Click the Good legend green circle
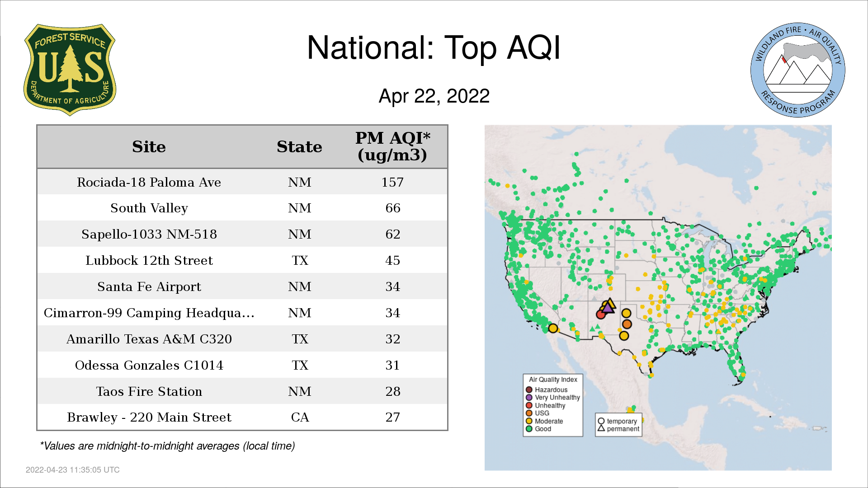 pyautogui.click(x=529, y=429)
